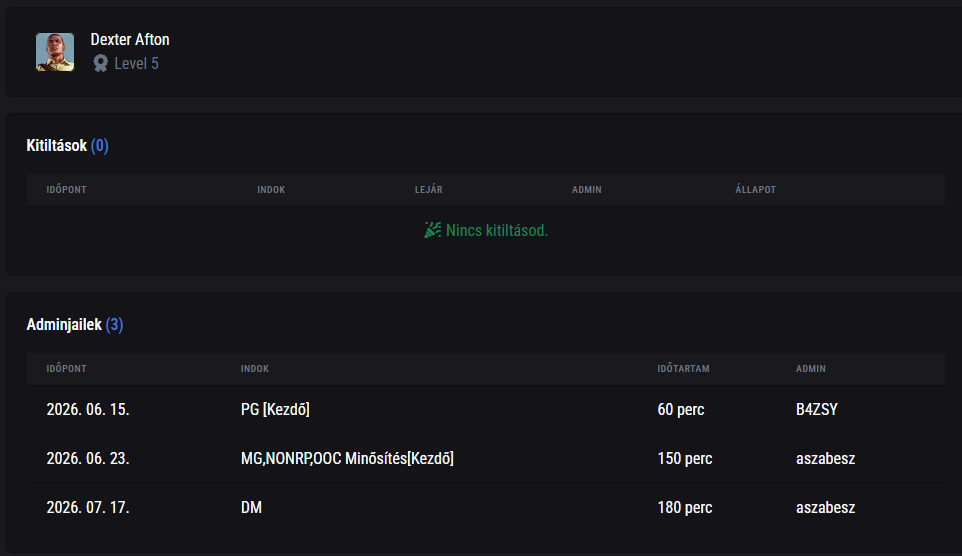Image resolution: width=962 pixels, height=556 pixels.
Task: Click admin name B4ZSY
Action: coord(817,409)
